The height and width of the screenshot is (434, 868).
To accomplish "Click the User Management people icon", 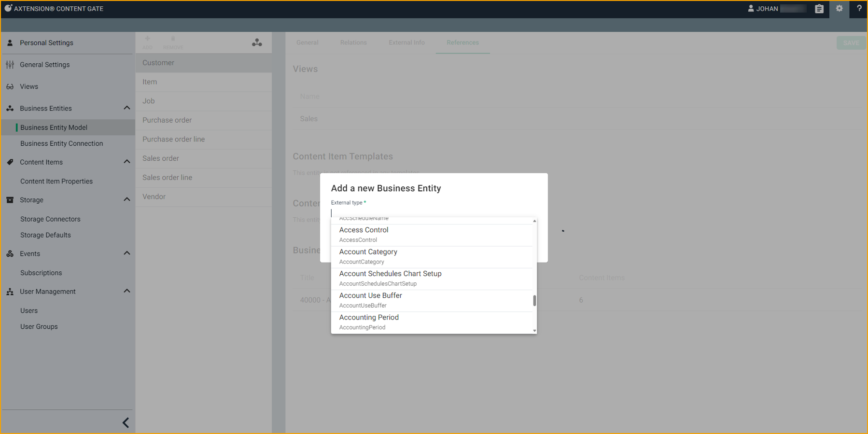I will pyautogui.click(x=10, y=292).
